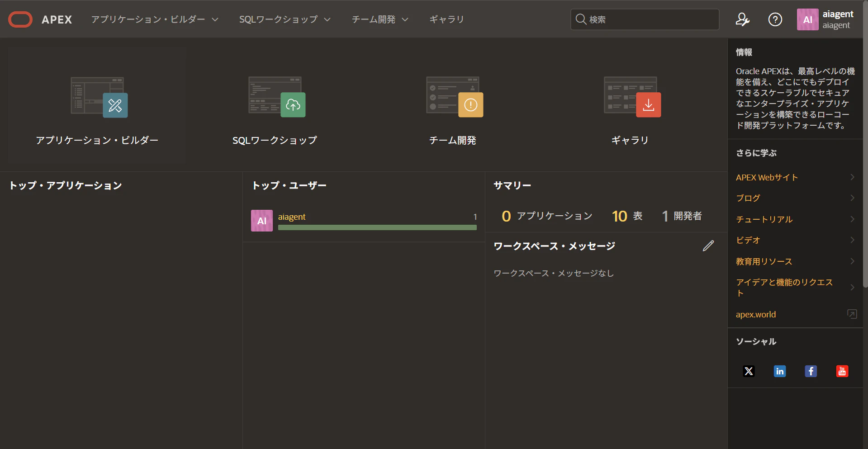This screenshot has height=449, width=868.
Task: Click the aiagent user link
Action: pyautogui.click(x=292, y=217)
